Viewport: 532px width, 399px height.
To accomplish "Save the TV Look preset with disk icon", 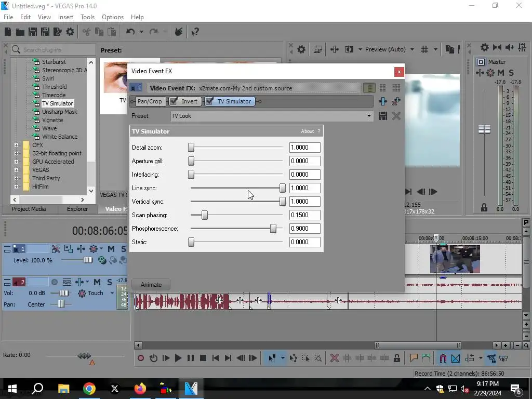I will point(383,116).
